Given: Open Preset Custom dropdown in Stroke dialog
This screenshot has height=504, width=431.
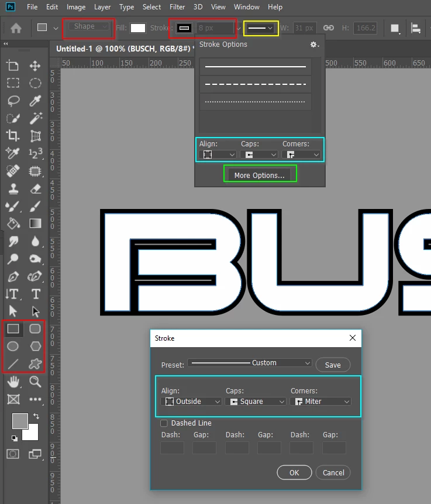Looking at the screenshot, I should click(x=250, y=363).
